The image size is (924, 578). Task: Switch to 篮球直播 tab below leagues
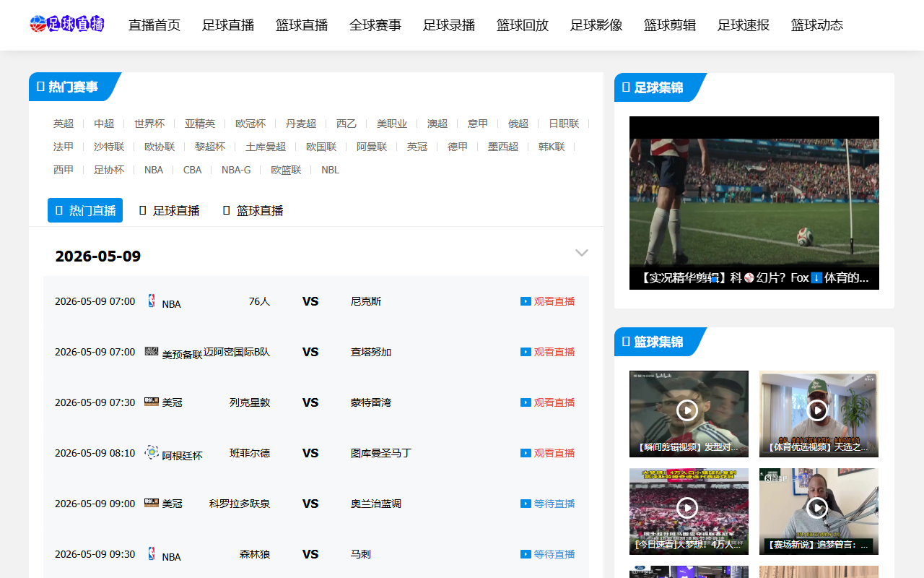pyautogui.click(x=253, y=210)
